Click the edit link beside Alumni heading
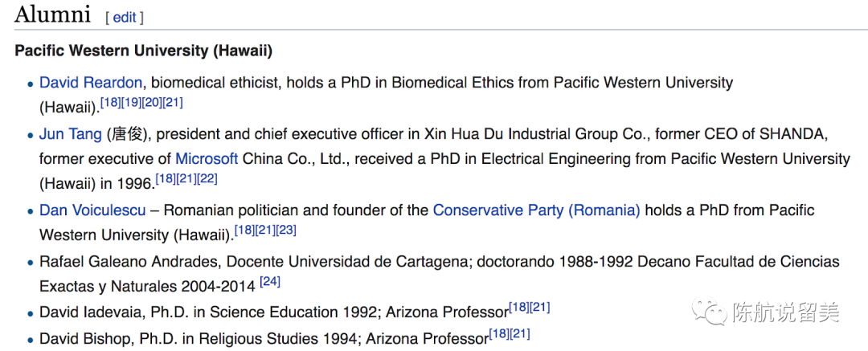The width and height of the screenshot is (868, 351). (125, 17)
